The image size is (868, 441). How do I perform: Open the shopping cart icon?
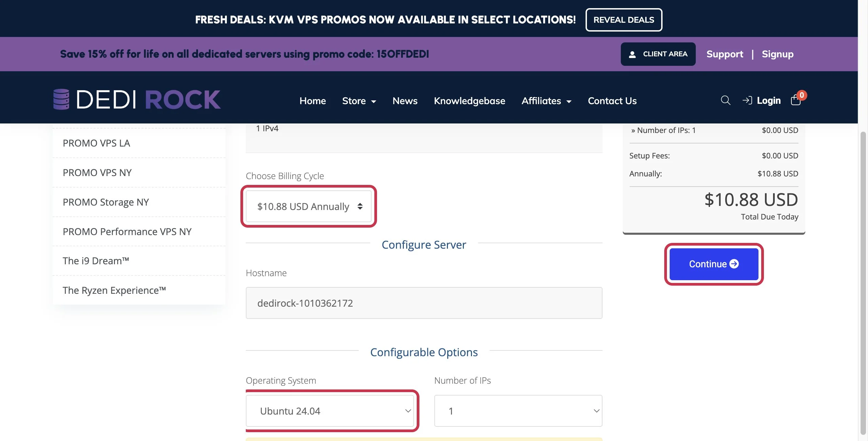(795, 100)
